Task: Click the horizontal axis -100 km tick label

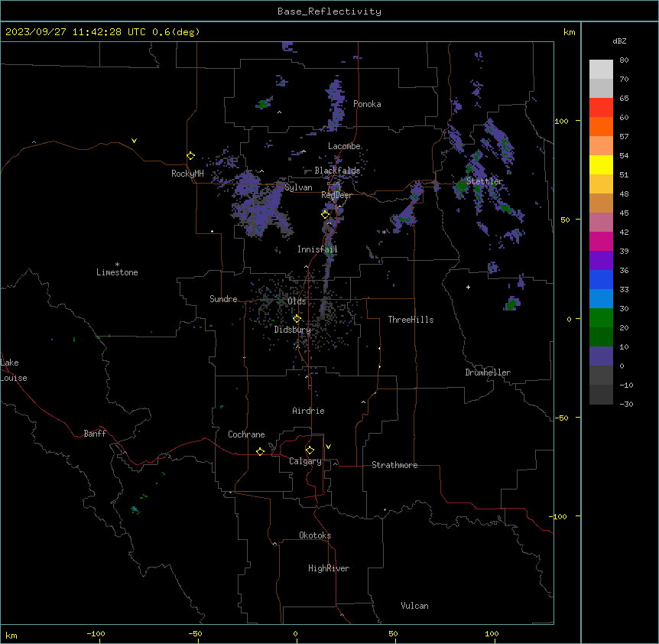Action: [x=96, y=633]
